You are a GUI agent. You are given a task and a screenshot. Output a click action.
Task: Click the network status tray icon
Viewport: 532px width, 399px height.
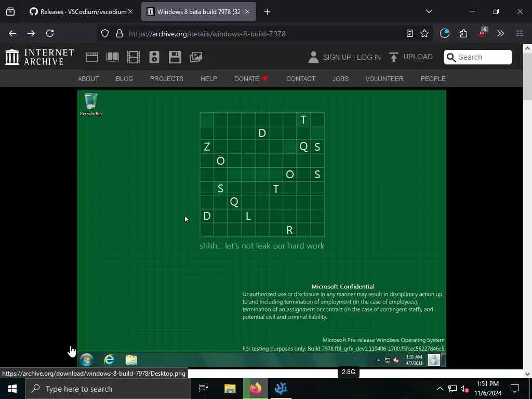(x=453, y=389)
